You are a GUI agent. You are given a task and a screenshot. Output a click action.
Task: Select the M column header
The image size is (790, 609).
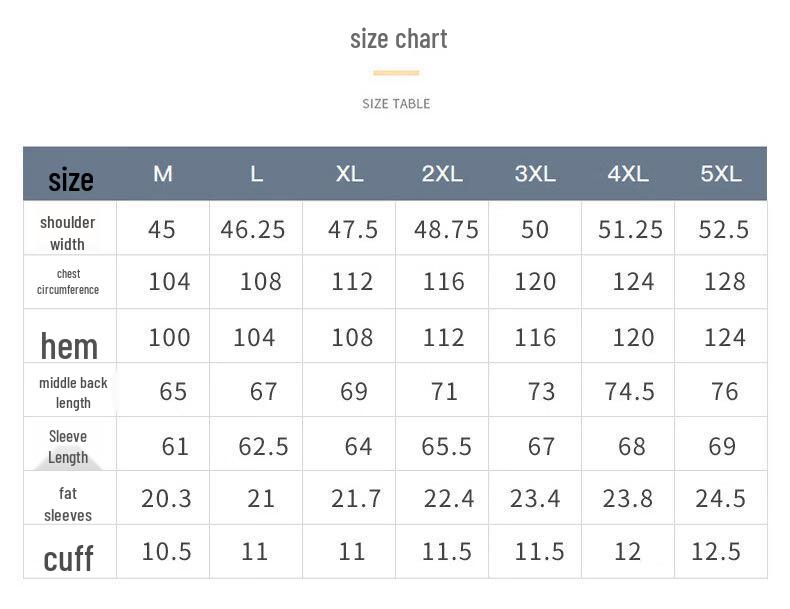coord(163,174)
